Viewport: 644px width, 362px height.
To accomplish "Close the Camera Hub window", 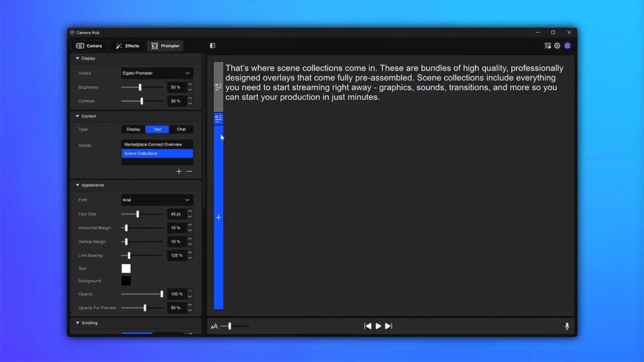I will (x=569, y=32).
